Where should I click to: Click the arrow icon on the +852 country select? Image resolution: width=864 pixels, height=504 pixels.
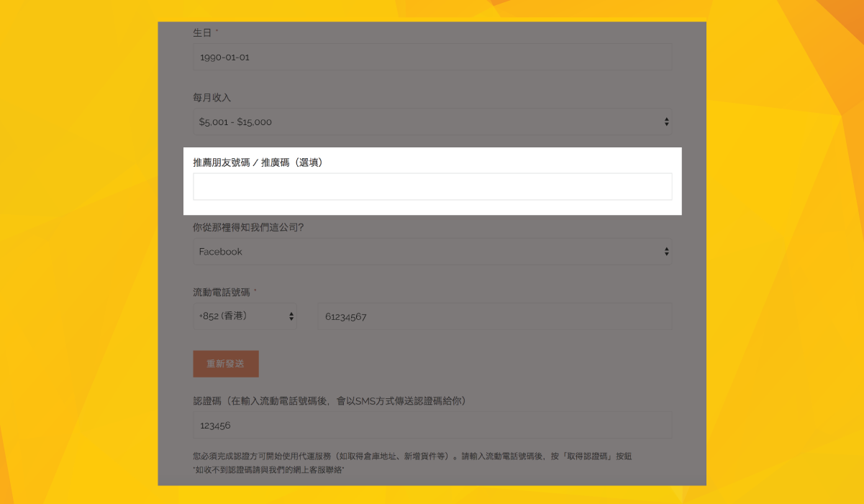point(291,316)
